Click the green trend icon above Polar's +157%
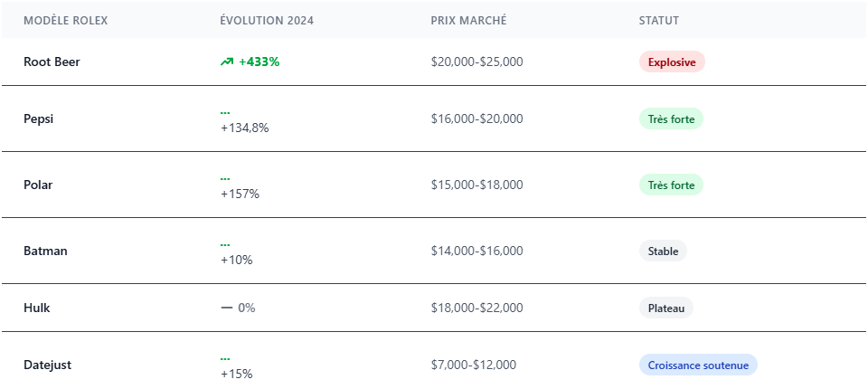Image resolution: width=868 pixels, height=389 pixels. tap(225, 179)
